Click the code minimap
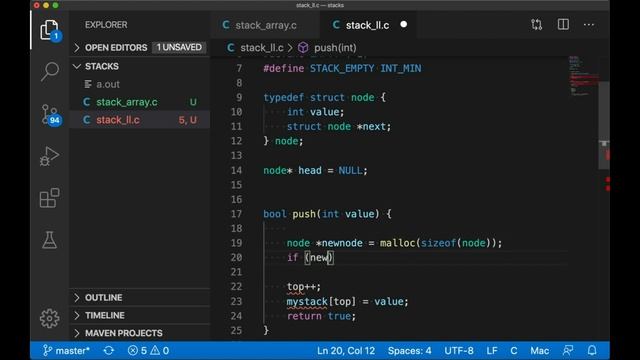This screenshot has height=360, width=640. click(584, 76)
